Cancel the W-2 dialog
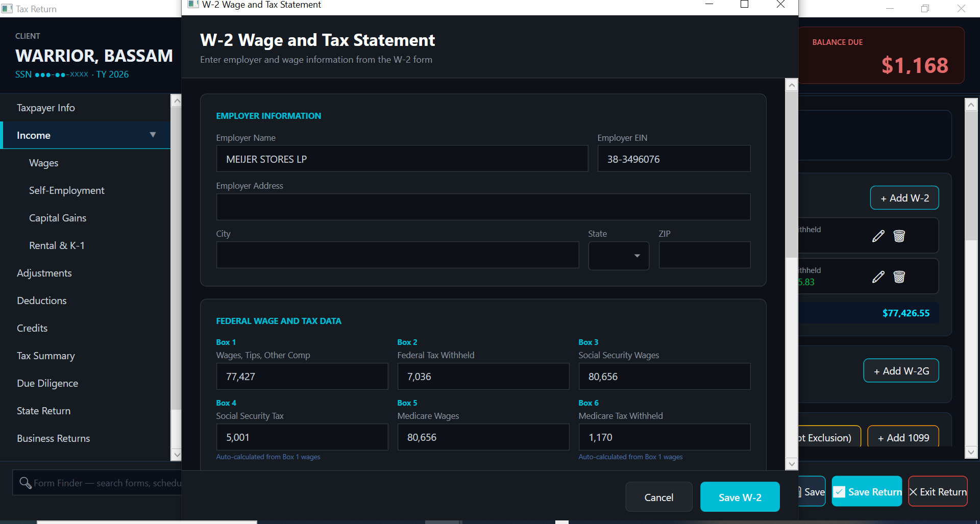Viewport: 980px width, 524px height. (x=659, y=497)
